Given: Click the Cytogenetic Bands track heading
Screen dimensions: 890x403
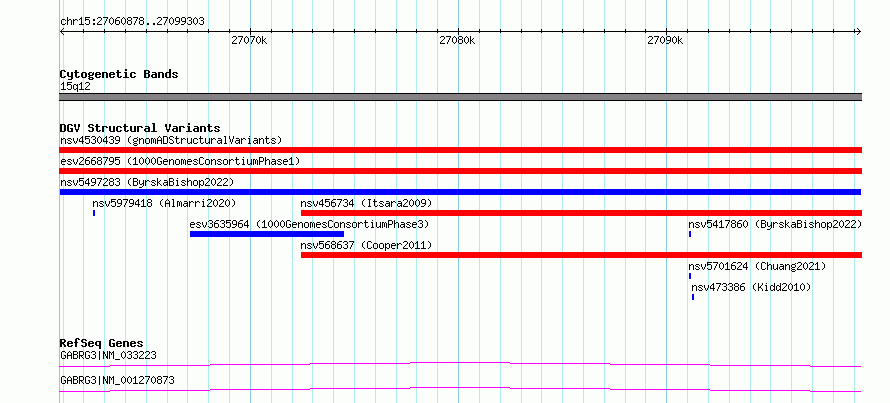Looking at the screenshot, I should click(x=119, y=74).
